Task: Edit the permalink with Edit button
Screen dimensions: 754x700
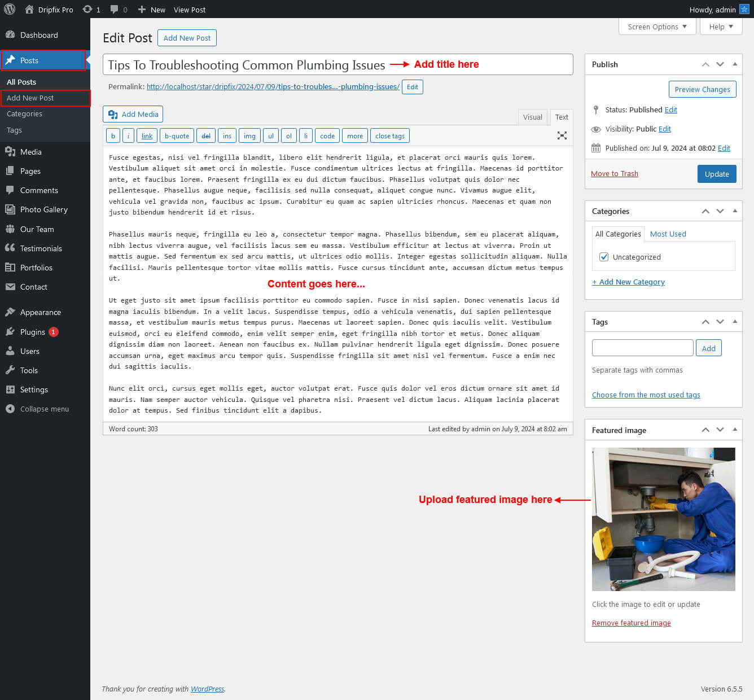Action: (413, 87)
